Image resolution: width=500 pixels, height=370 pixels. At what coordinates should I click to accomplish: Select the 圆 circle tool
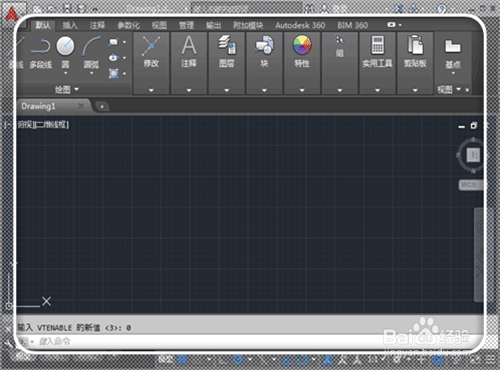click(x=65, y=47)
